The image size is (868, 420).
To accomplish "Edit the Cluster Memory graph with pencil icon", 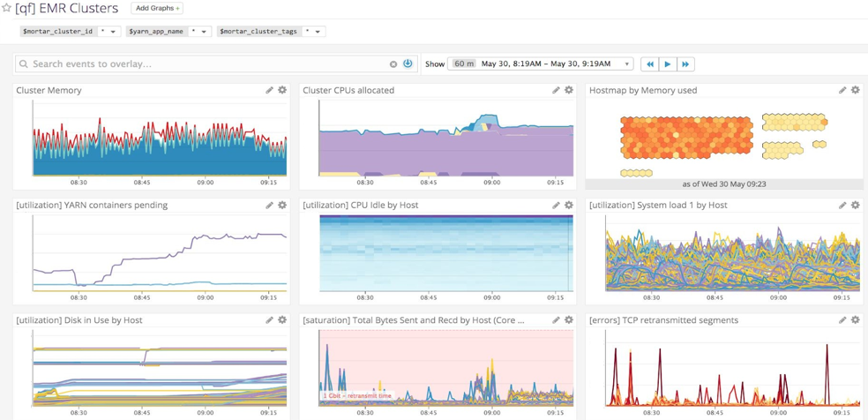I will [270, 90].
